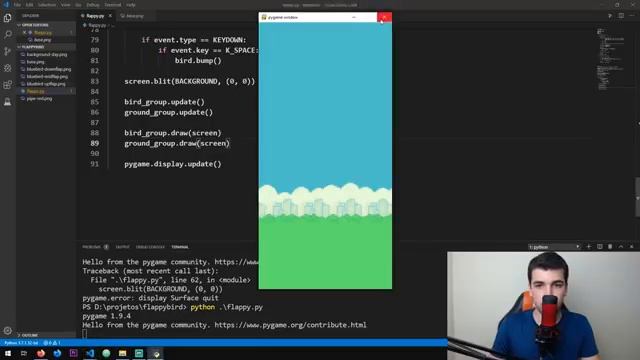Open bluebird-upflap.png in the file tree

tap(46, 84)
